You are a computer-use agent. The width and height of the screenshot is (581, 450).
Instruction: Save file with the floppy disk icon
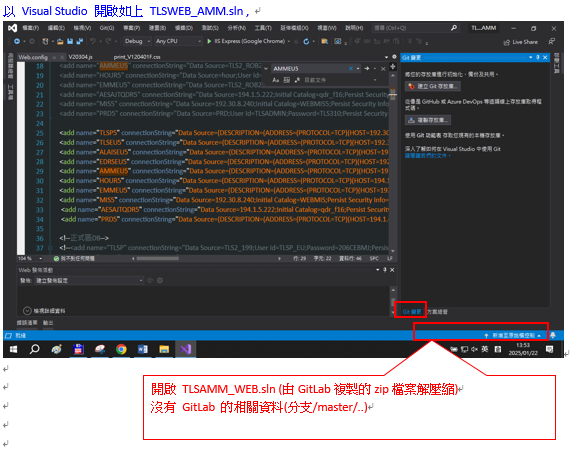[x=70, y=41]
